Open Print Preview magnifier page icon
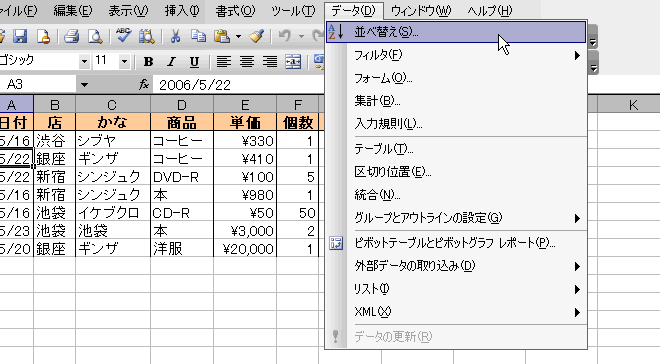Viewport: 660px width, 364px height. click(95, 36)
